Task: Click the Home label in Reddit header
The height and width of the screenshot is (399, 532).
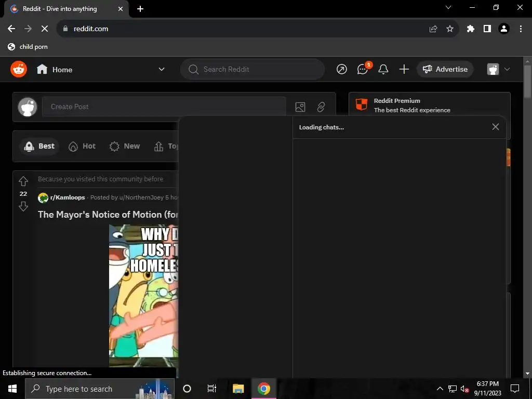Action: [62, 70]
